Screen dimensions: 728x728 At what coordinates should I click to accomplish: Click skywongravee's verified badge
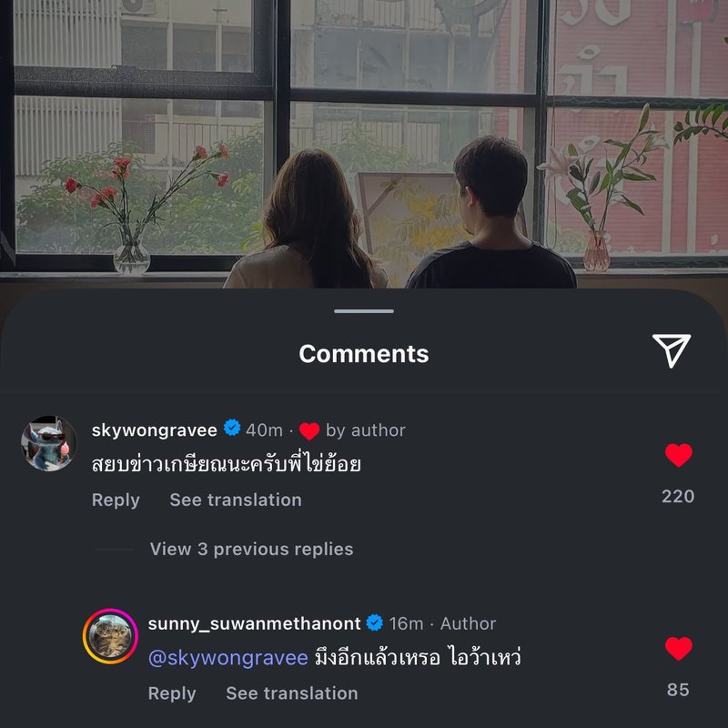point(232,428)
